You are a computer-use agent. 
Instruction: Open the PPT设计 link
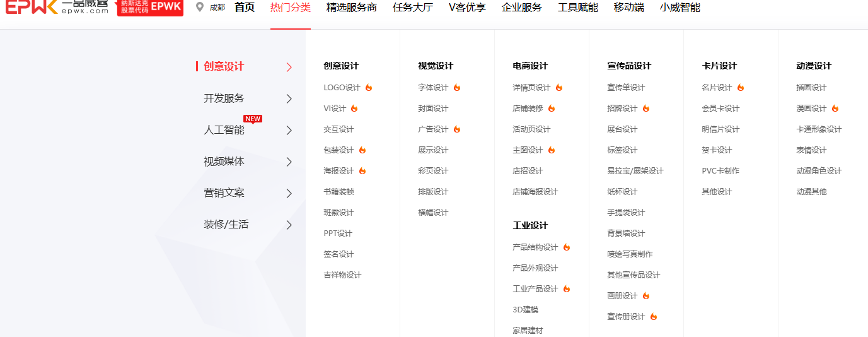pos(338,234)
